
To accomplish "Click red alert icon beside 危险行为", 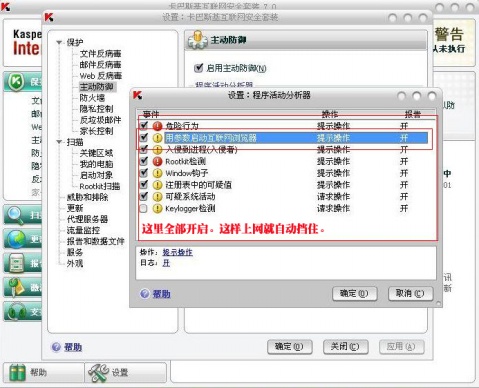I will click(x=157, y=126).
